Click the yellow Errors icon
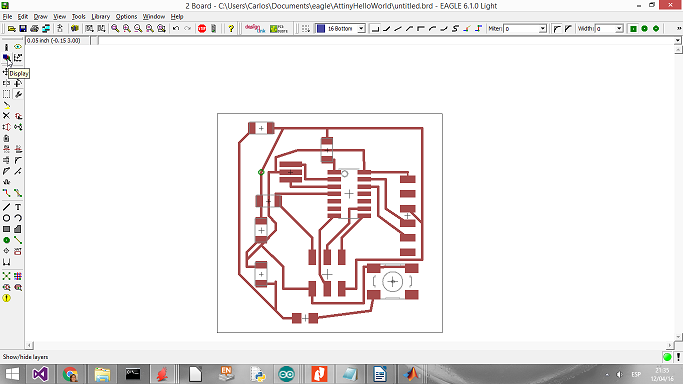Screen dimensions: 683x384 7,298
